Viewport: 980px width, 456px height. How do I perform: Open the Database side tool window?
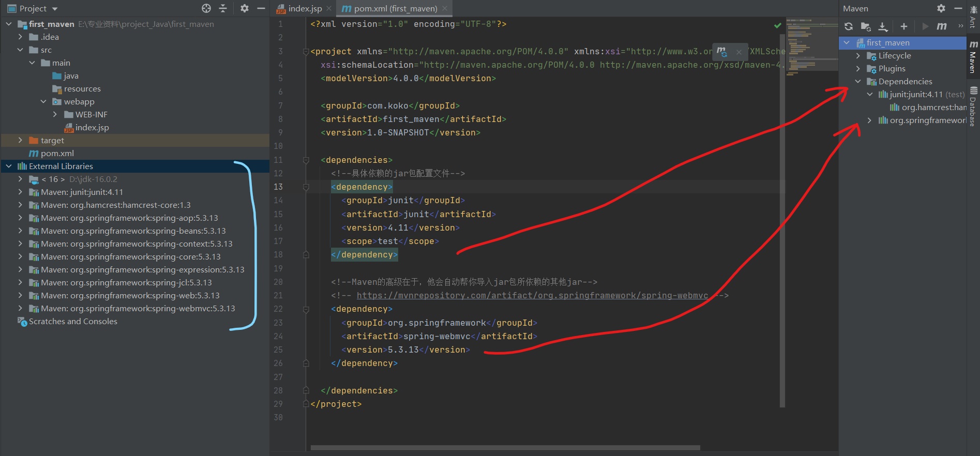tap(973, 107)
